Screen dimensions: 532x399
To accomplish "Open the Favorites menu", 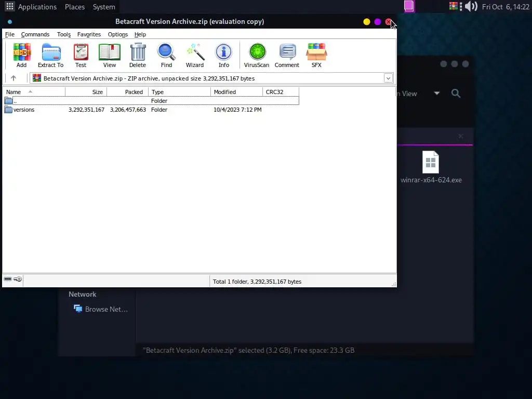I will [89, 34].
